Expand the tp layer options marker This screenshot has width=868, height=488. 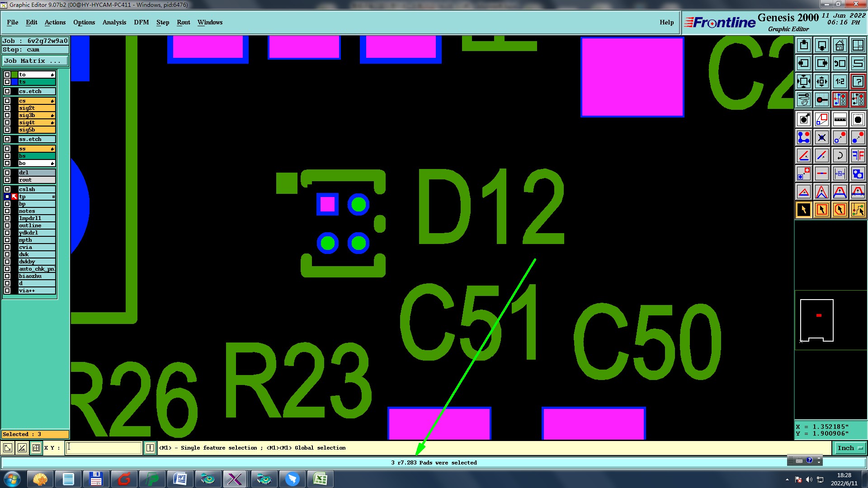53,197
